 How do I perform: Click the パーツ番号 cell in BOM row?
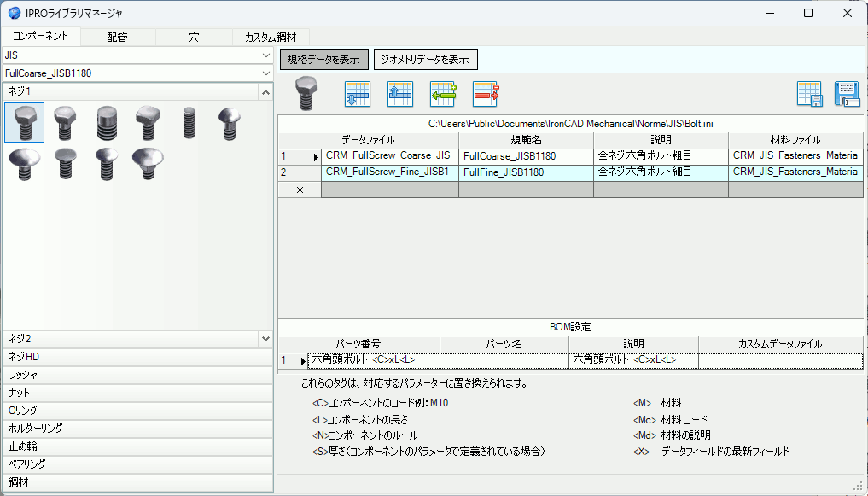pyautogui.click(x=374, y=360)
